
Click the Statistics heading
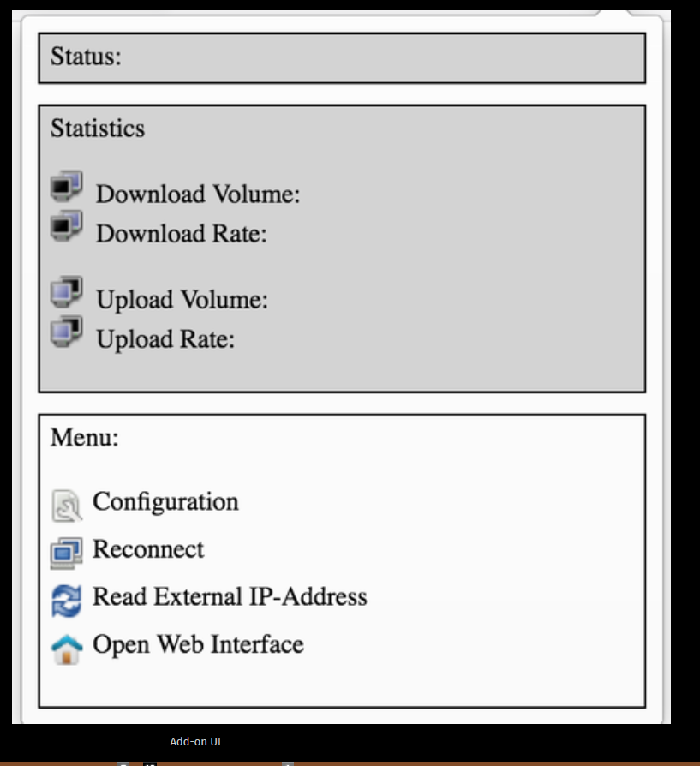[98, 129]
